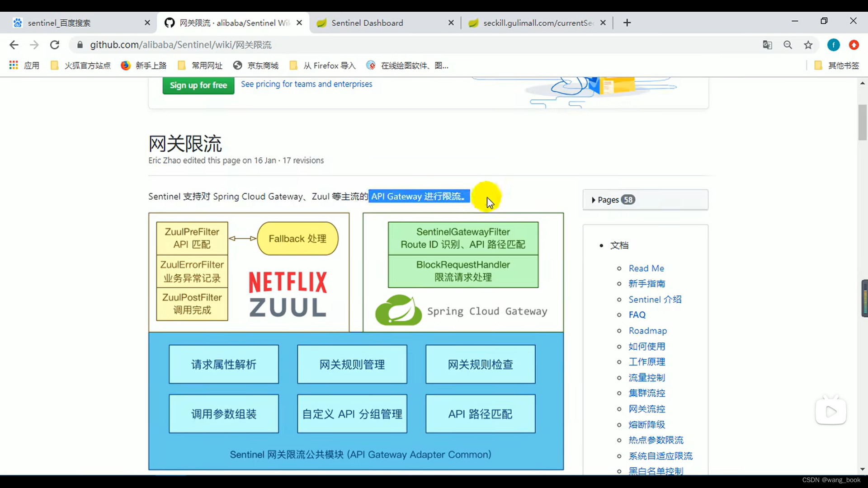The height and width of the screenshot is (488, 868).
Task: Close the seckill.gulimall.com tab
Action: [x=603, y=23]
